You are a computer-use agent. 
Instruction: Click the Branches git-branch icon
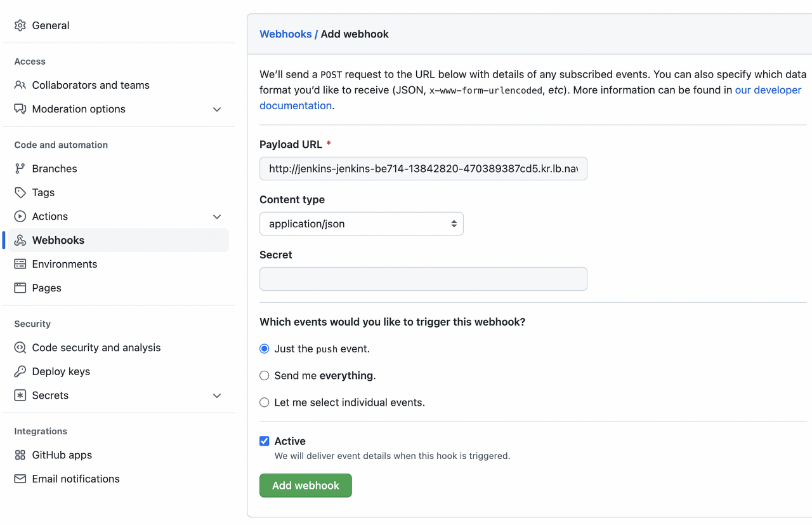point(20,169)
